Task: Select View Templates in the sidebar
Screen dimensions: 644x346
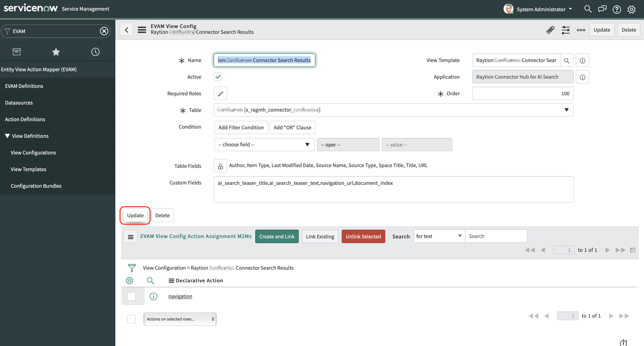Action: pyautogui.click(x=28, y=169)
